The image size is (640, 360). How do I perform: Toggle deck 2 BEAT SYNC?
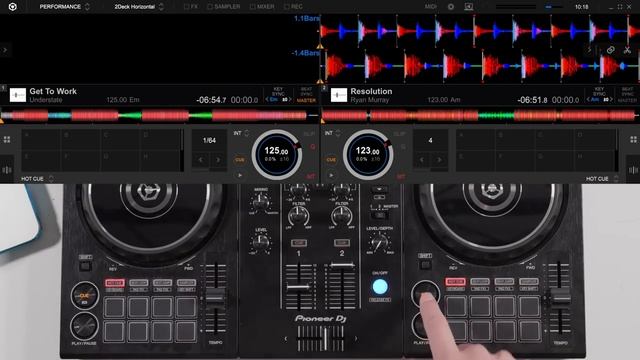627,91
